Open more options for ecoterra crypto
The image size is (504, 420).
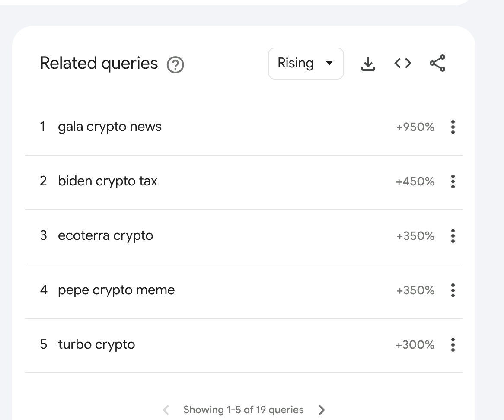coord(453,236)
